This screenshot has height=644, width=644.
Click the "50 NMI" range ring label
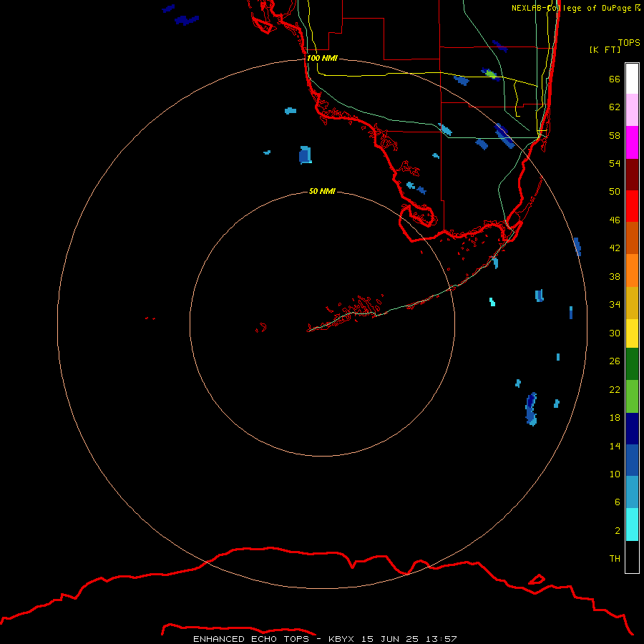click(x=322, y=191)
